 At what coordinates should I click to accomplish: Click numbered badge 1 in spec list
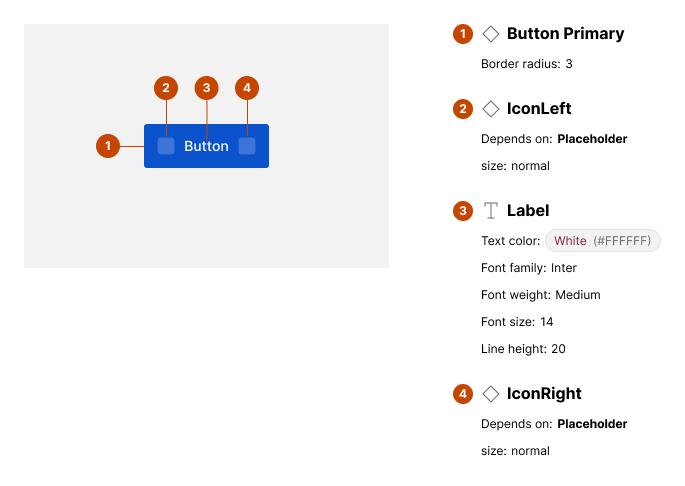462,34
